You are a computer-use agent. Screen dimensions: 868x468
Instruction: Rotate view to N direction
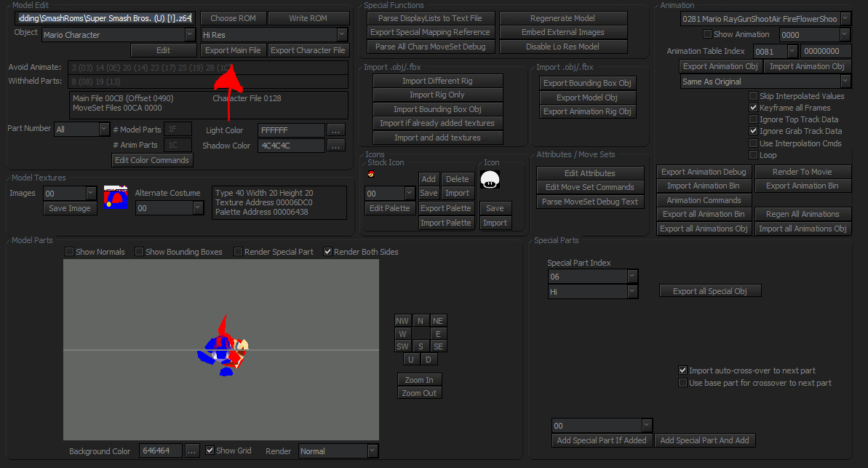click(x=421, y=321)
